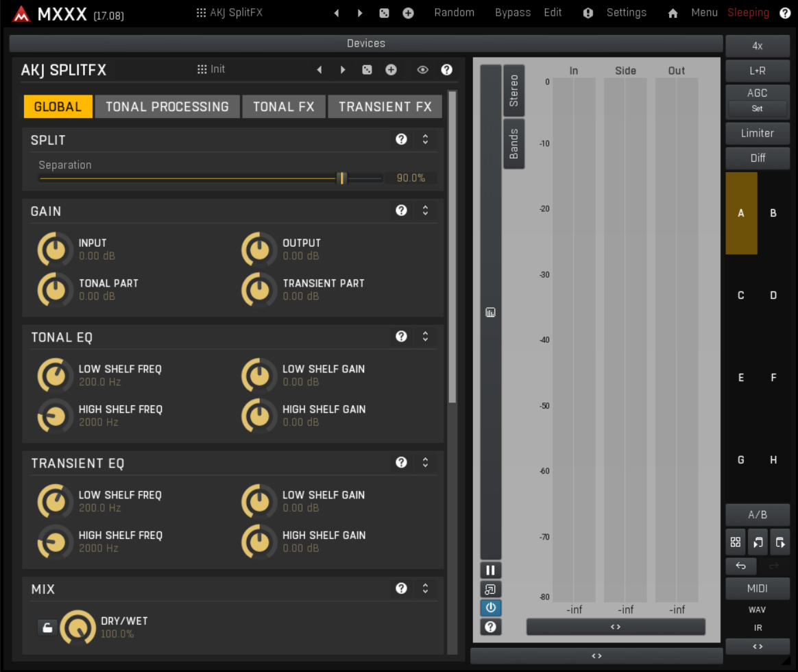Click the TONAL PART knob
Viewport: 798px width, 672px height.
(55, 289)
